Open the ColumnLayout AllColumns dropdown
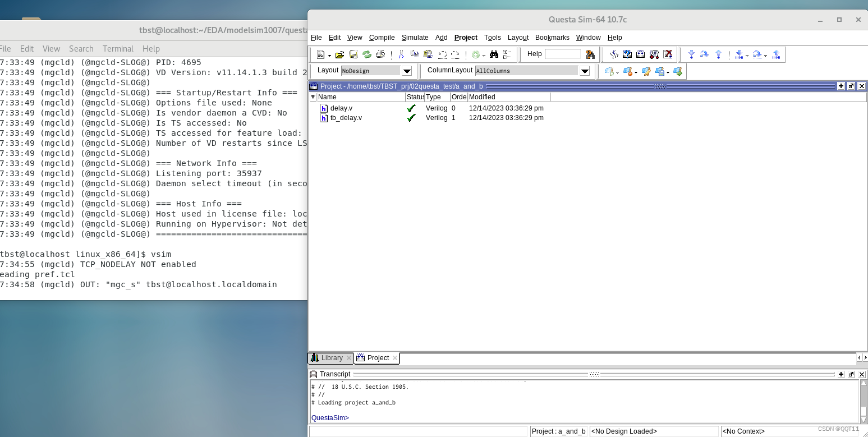This screenshot has width=868, height=437. 585,71
